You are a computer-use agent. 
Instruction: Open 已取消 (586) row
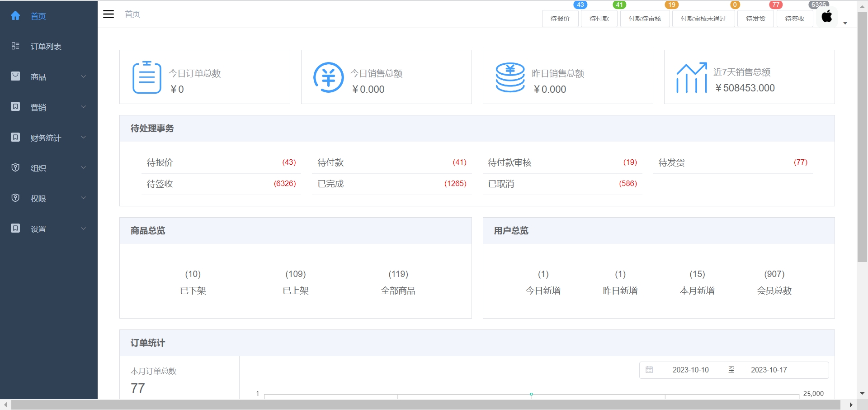tap(562, 184)
